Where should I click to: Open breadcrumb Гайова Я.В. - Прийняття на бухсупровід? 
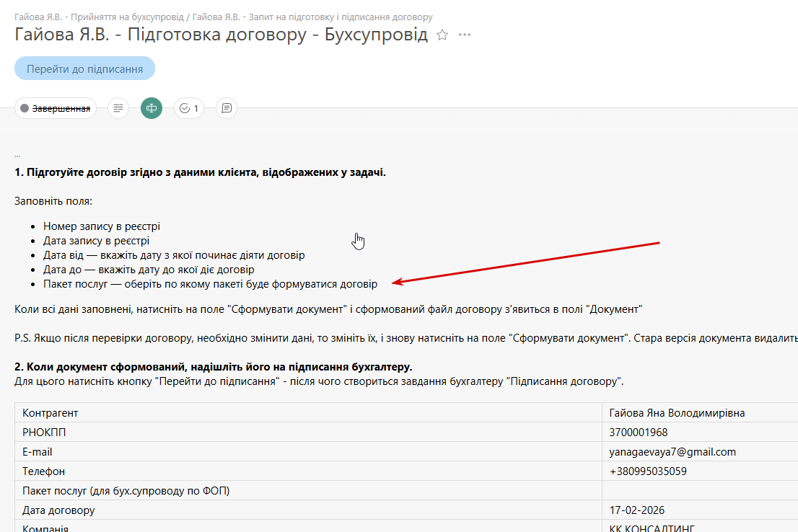point(99,17)
